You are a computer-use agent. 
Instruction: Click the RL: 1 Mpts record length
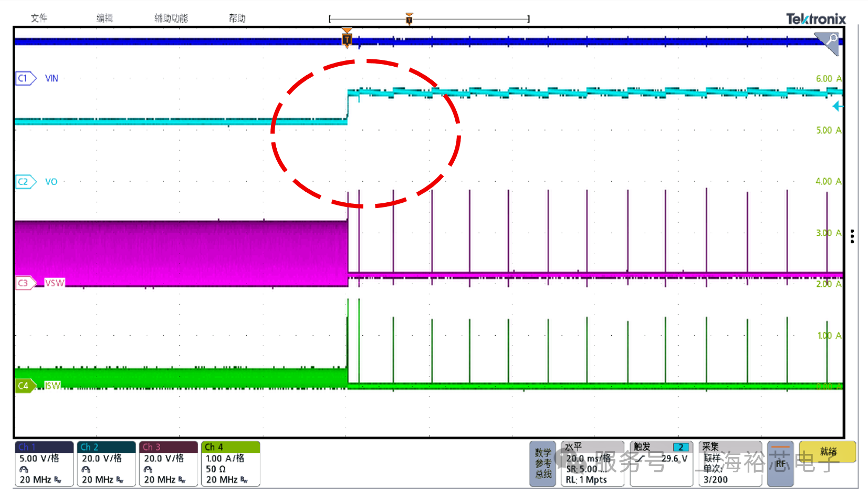point(586,480)
